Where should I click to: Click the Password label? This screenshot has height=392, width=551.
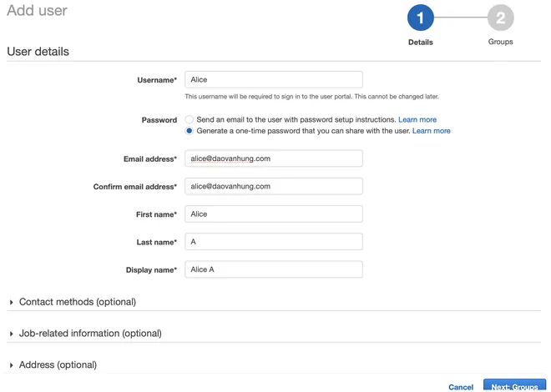point(159,120)
